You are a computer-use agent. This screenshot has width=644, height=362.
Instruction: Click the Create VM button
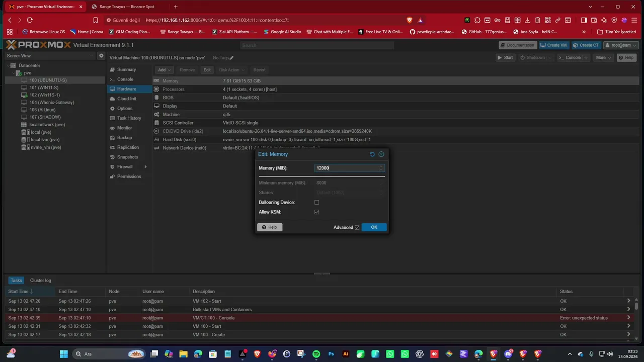pos(554,45)
